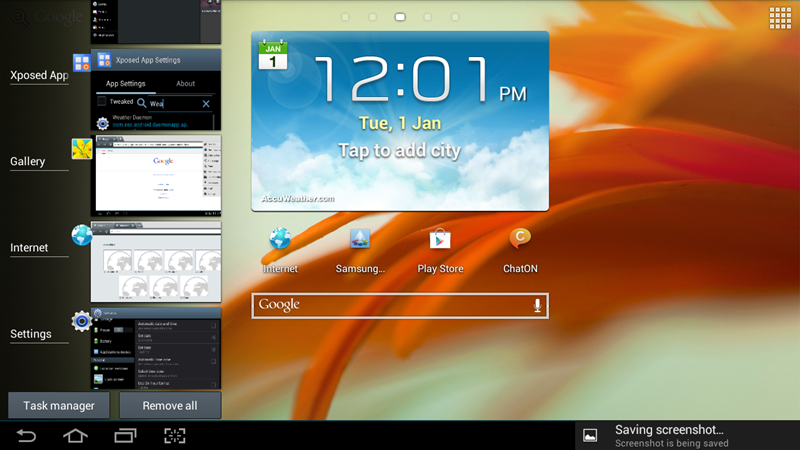
Task: Tap 'Tap to add city' on weather widget
Action: (399, 151)
